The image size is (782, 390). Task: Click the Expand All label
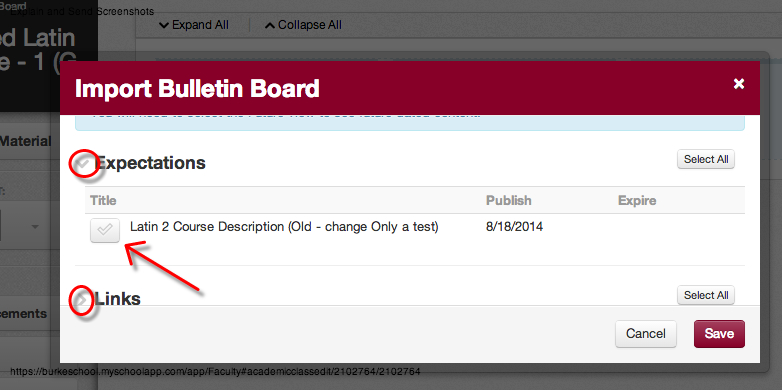pyautogui.click(x=200, y=25)
